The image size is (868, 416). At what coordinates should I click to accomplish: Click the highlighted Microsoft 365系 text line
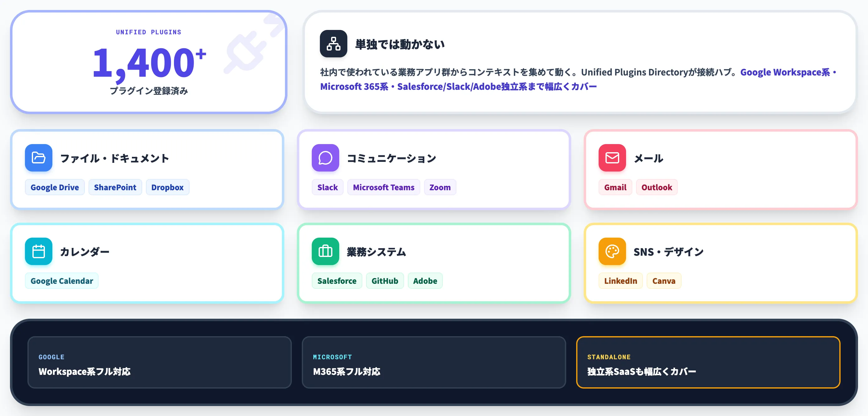tap(458, 87)
